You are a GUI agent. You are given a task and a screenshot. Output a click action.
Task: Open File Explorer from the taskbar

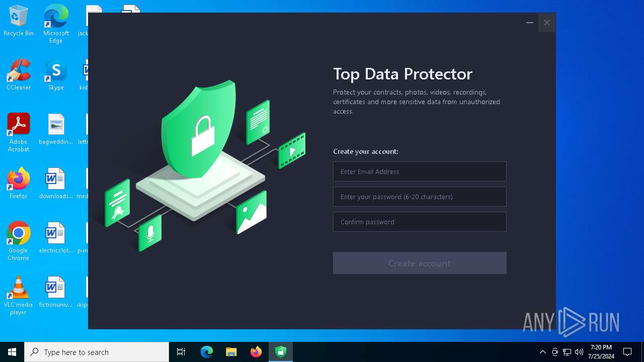click(x=231, y=352)
